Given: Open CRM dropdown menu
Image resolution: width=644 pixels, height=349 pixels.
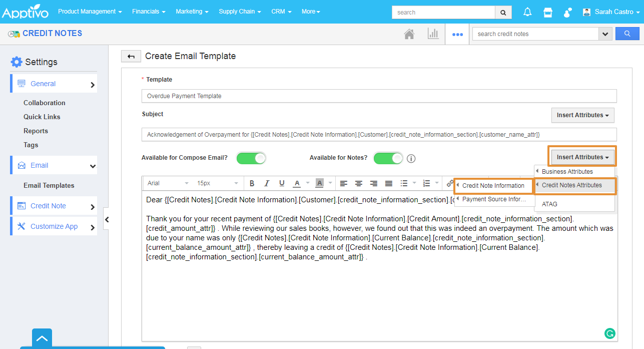Looking at the screenshot, I should [281, 12].
